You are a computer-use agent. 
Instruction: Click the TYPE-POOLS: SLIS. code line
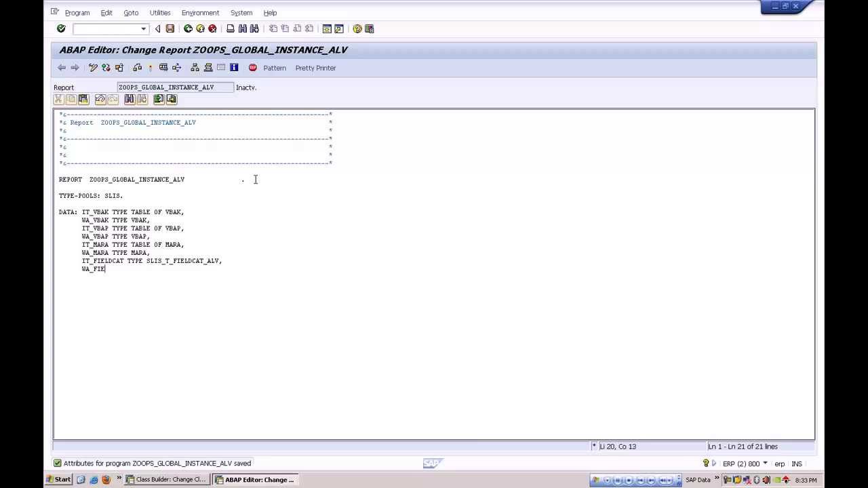(x=91, y=196)
